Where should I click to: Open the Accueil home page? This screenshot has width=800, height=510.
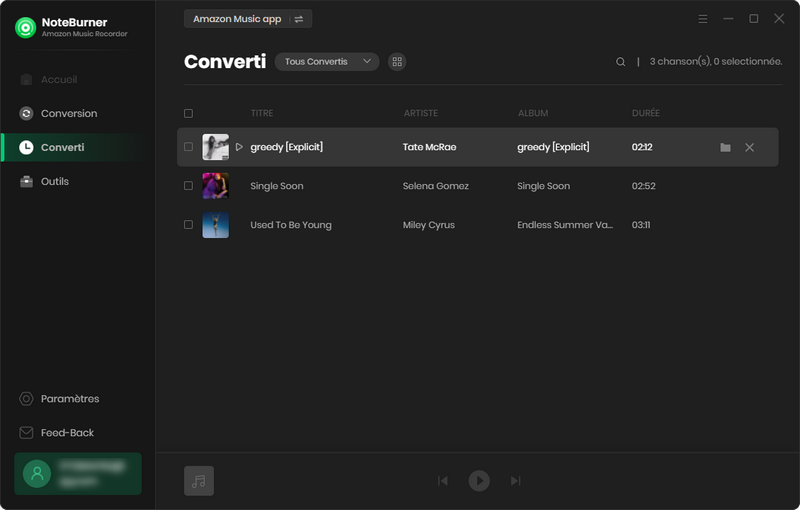pos(49,80)
